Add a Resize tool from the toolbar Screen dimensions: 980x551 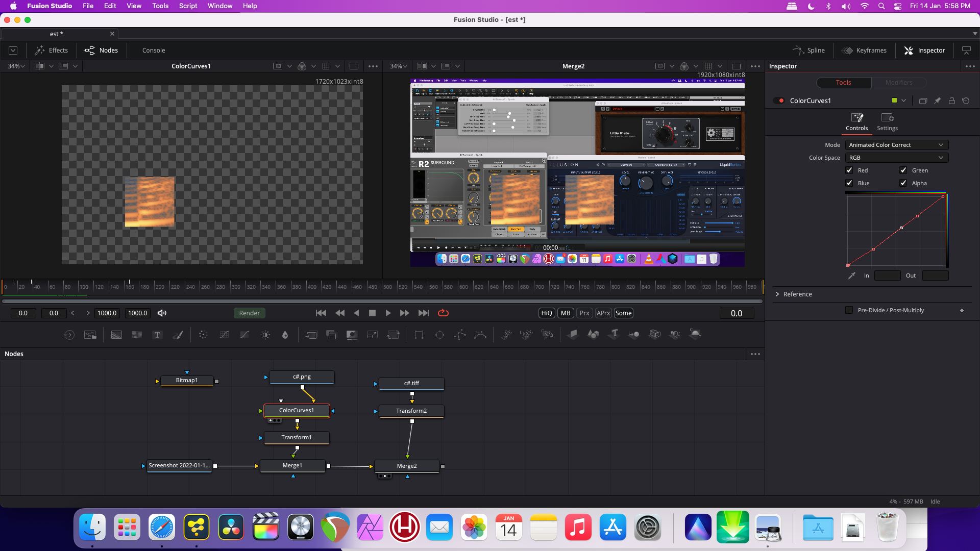(x=373, y=335)
